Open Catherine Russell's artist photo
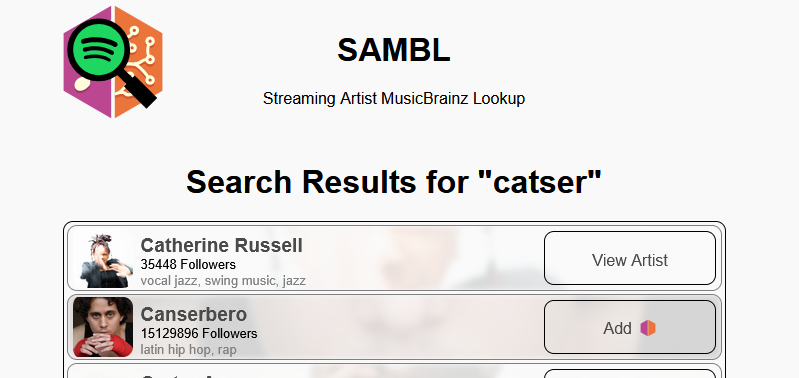The width and height of the screenshot is (799, 378). coord(103,259)
